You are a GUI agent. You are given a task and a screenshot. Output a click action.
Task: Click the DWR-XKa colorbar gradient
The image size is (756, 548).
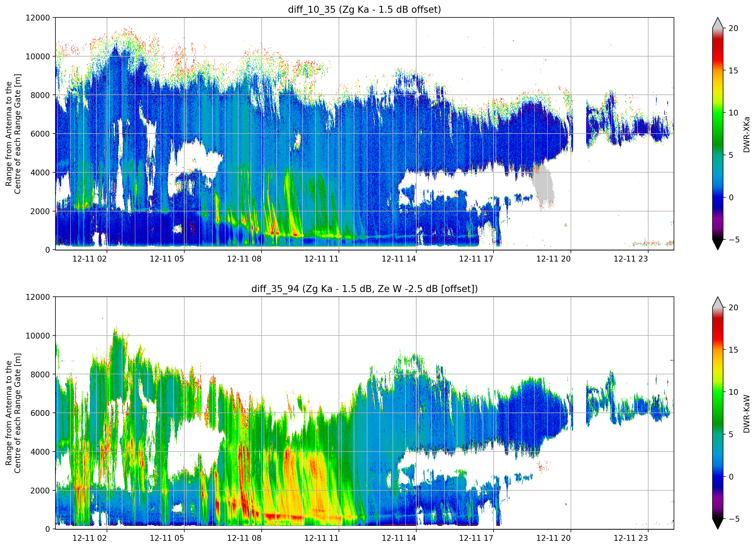pyautogui.click(x=718, y=134)
